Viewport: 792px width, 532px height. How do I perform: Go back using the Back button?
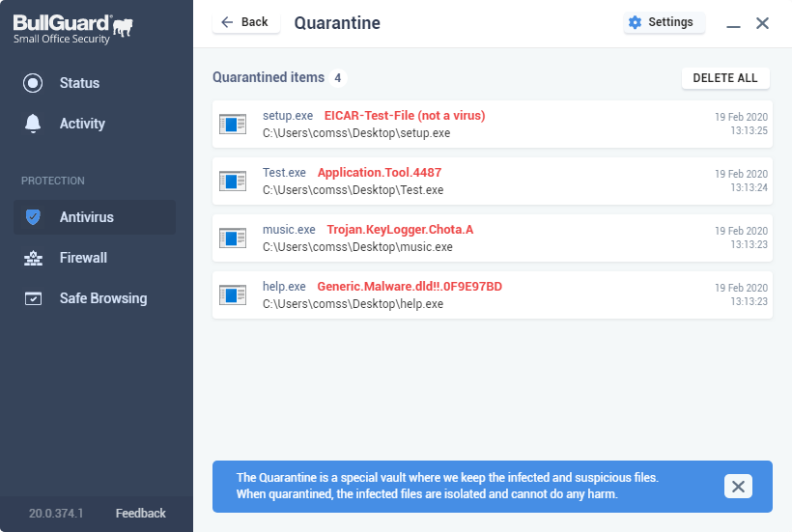(x=245, y=22)
